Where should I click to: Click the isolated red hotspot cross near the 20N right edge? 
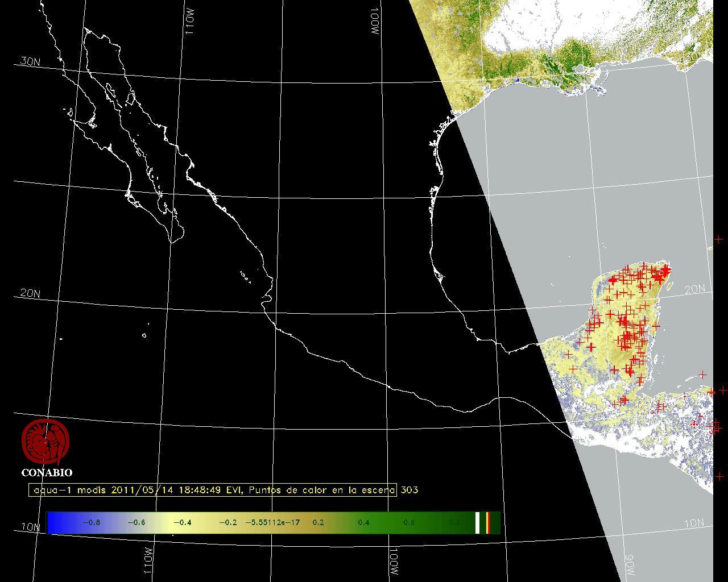click(x=719, y=239)
